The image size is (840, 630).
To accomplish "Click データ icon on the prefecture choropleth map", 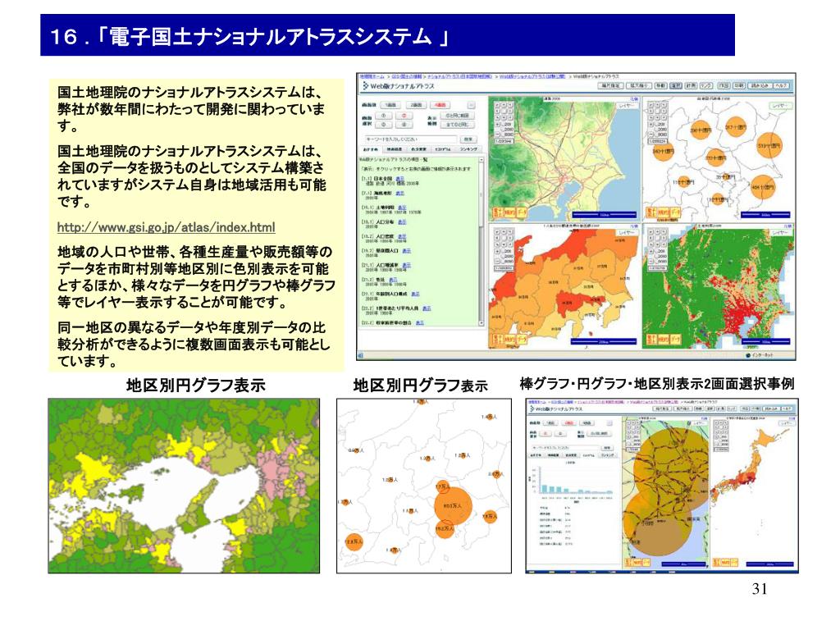I will point(522,339).
